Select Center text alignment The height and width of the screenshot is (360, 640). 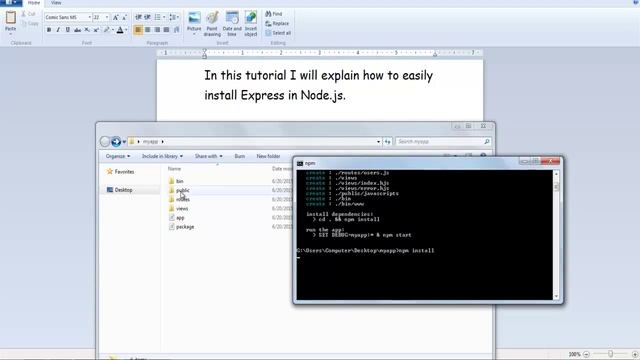148,30
